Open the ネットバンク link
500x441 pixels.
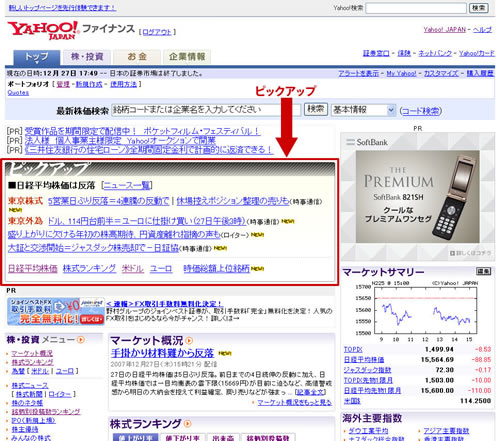click(435, 53)
